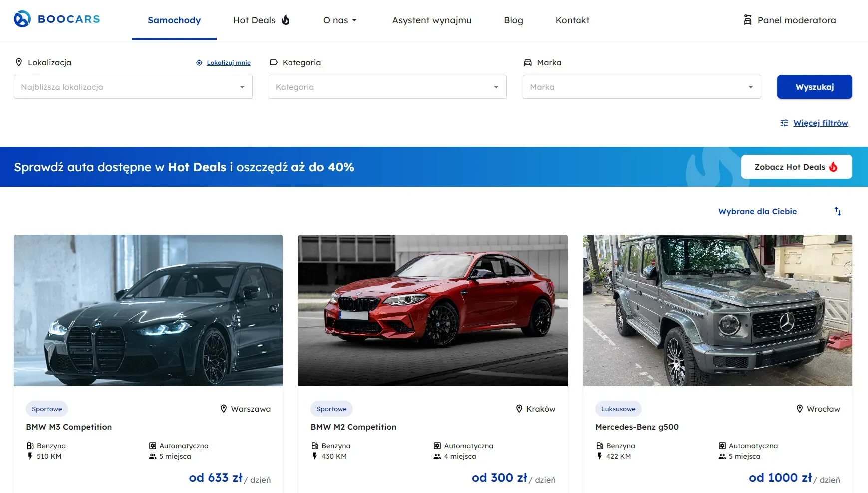
Task: Go to the Samochody tab
Action: [x=174, y=20]
